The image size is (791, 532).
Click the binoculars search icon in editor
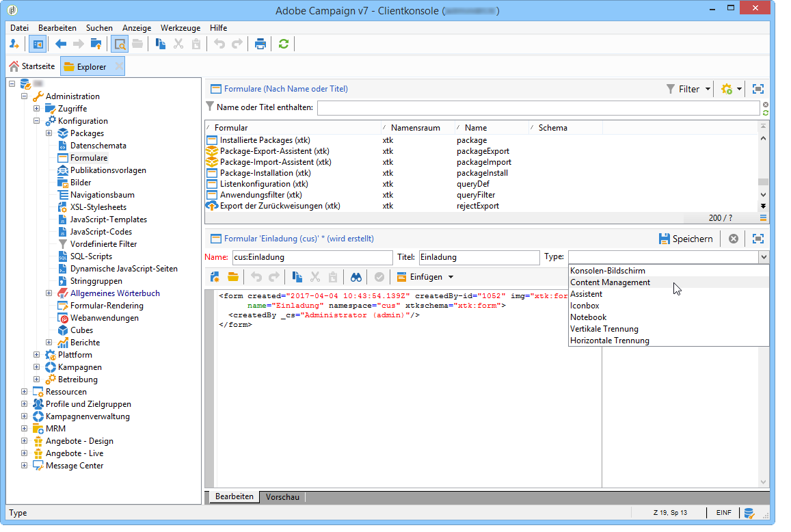[x=356, y=277]
